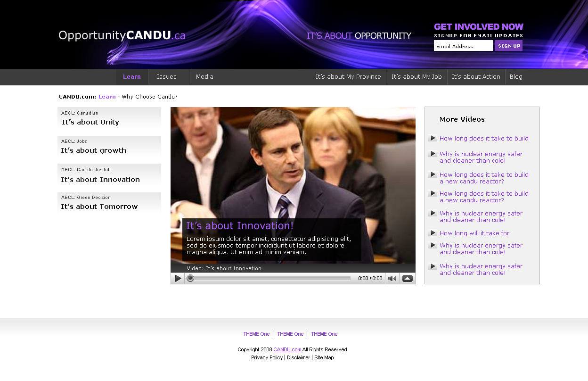This screenshot has width=588, height=381.
Task: Open the Media navigation tab
Action: point(204,77)
